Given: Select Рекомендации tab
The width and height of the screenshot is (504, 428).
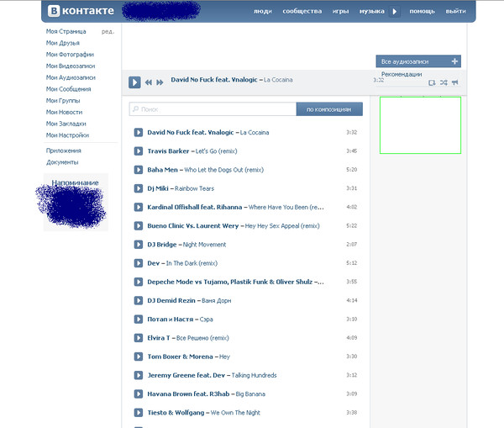Looking at the screenshot, I should point(402,74).
